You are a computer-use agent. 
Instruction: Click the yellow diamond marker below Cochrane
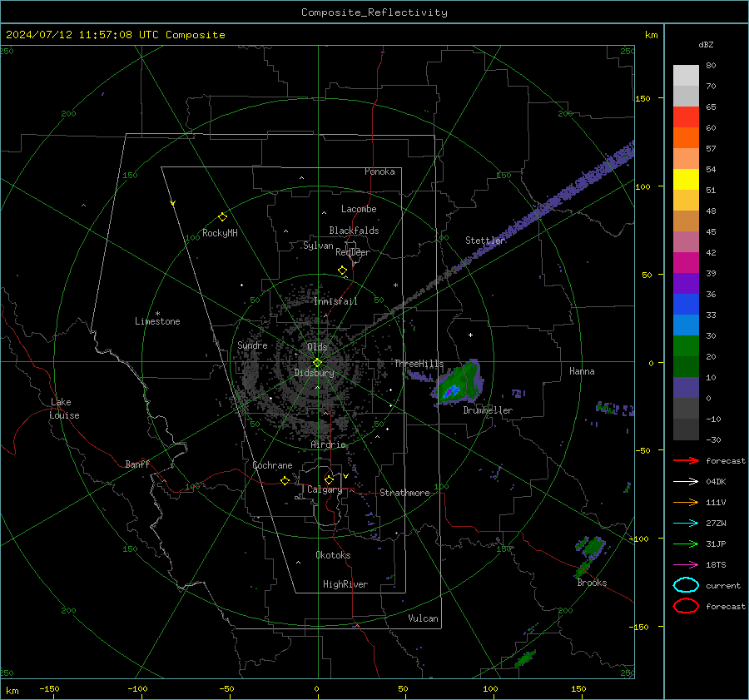tap(285, 481)
